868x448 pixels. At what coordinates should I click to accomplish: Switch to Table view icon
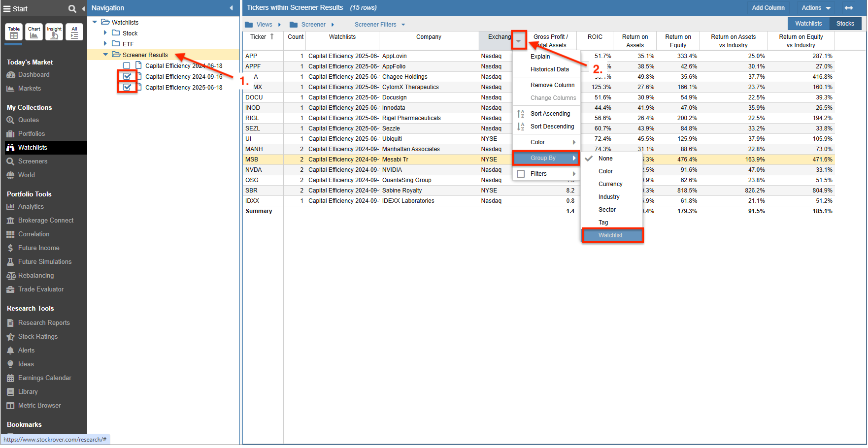(x=14, y=32)
